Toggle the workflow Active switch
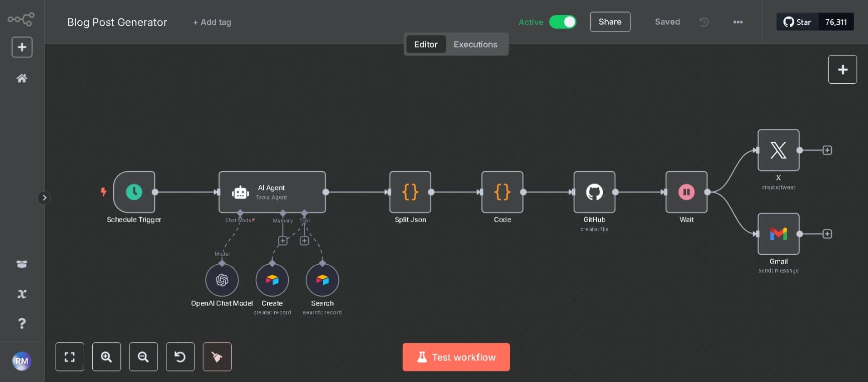 [563, 22]
